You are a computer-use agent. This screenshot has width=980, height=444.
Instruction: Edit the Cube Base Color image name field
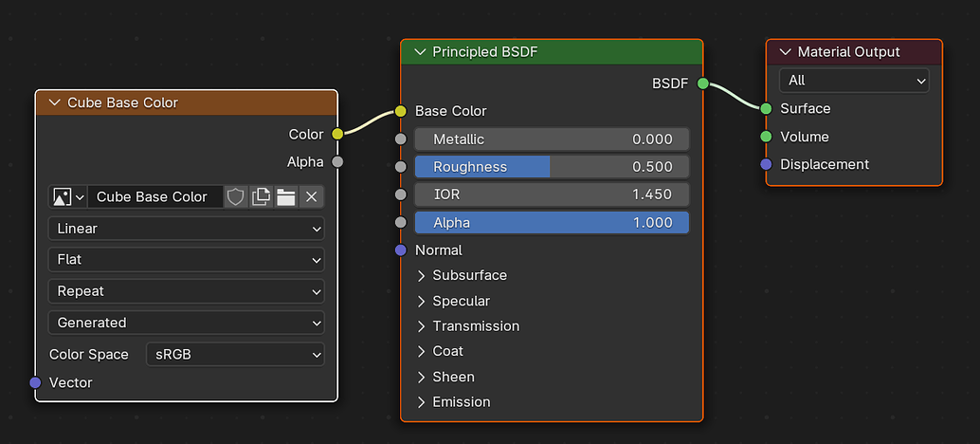click(x=155, y=197)
